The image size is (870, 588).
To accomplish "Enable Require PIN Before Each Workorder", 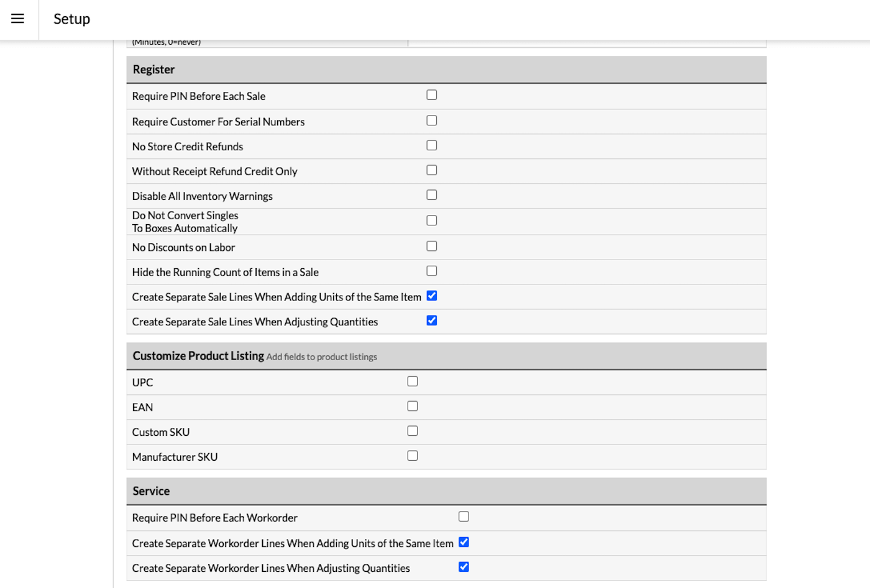I will pos(464,517).
